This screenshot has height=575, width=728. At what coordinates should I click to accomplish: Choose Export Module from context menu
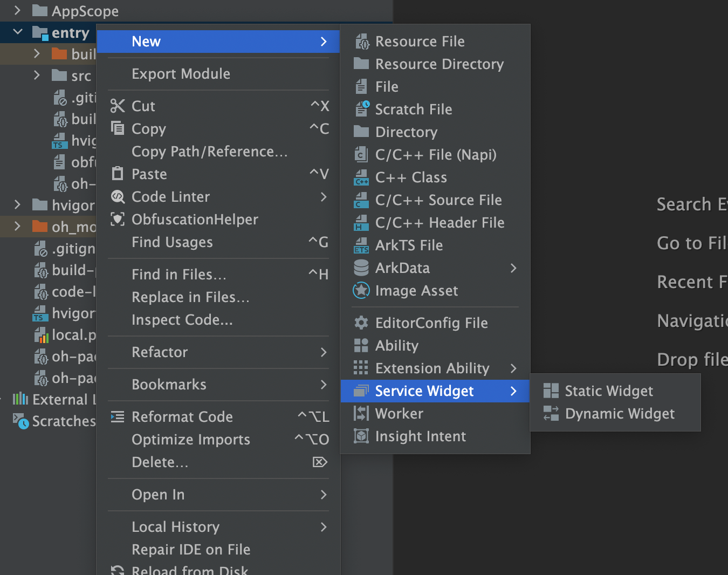point(181,74)
